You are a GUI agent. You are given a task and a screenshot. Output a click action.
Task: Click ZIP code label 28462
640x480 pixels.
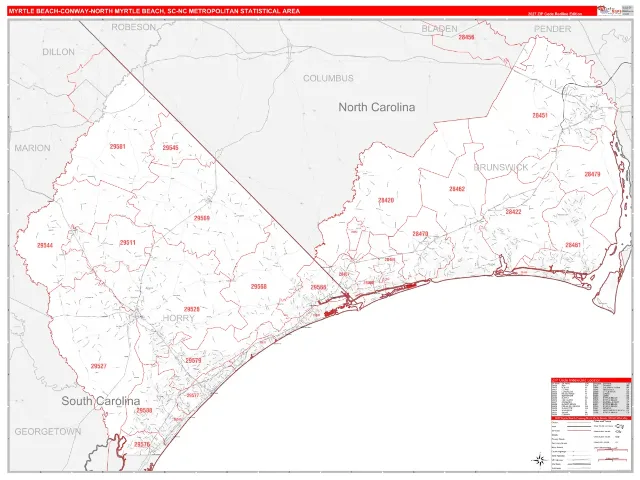(457, 189)
